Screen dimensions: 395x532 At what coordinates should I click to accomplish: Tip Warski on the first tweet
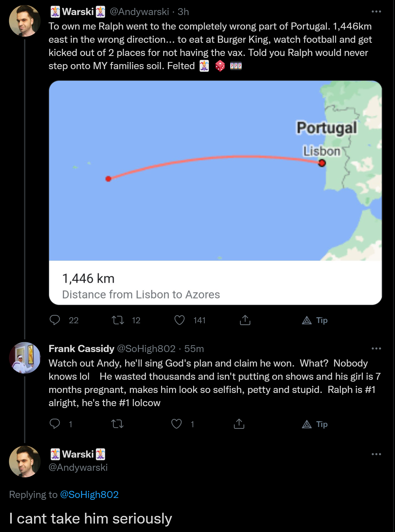click(x=314, y=320)
